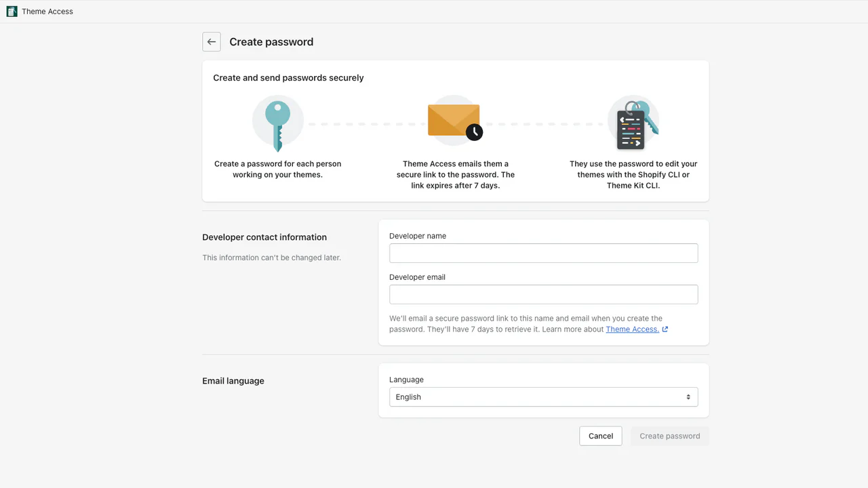The width and height of the screenshot is (868, 488).
Task: Click 'Create and send passwords securely' card title
Action: (288, 78)
